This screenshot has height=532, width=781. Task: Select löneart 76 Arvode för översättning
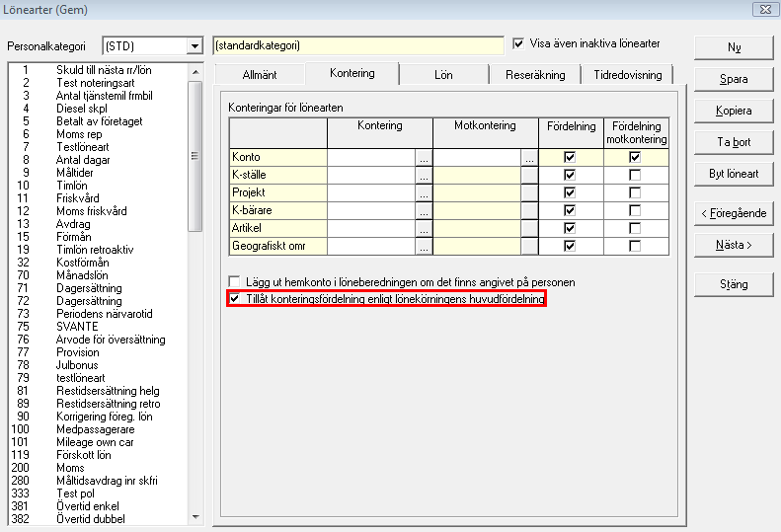[99, 340]
